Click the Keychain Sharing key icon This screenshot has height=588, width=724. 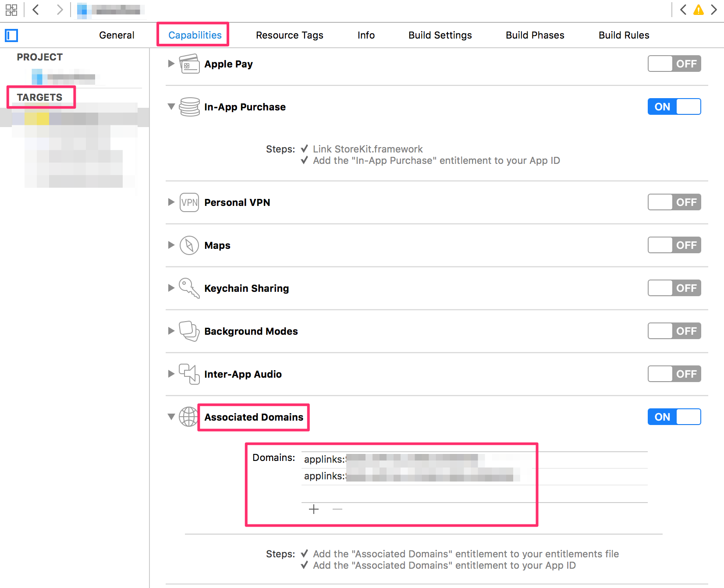(189, 288)
